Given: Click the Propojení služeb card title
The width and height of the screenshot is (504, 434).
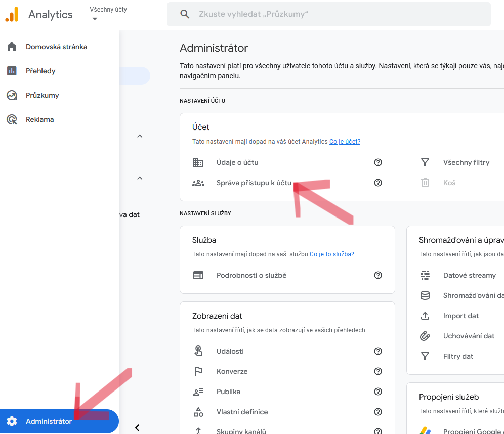Looking at the screenshot, I should click(449, 397).
